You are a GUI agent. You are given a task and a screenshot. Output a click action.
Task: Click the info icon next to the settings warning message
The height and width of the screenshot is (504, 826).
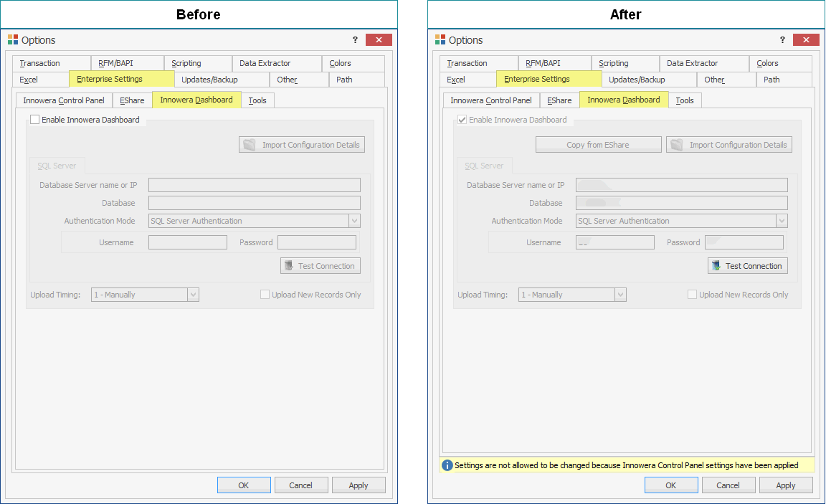point(447,465)
